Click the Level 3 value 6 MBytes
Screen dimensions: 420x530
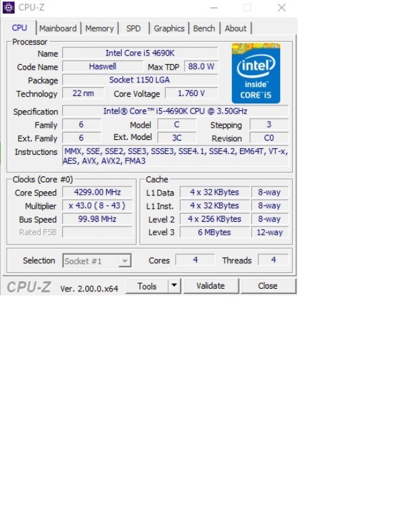click(215, 233)
